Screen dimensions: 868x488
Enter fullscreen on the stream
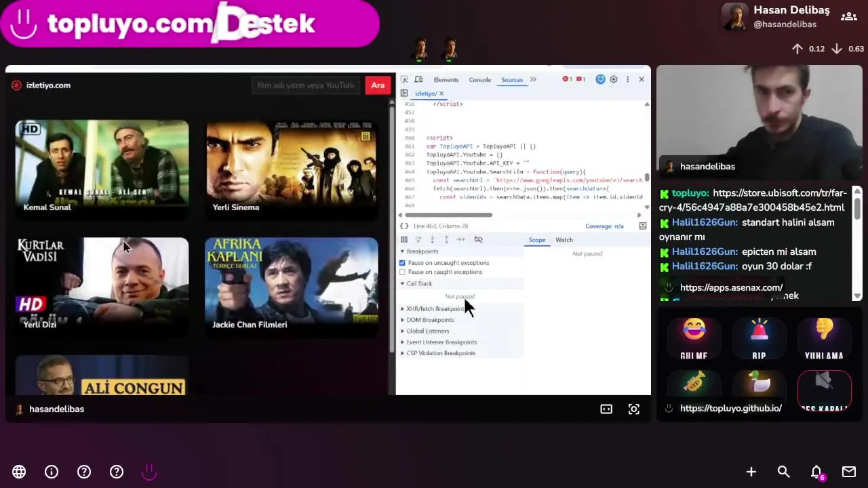pos(634,409)
